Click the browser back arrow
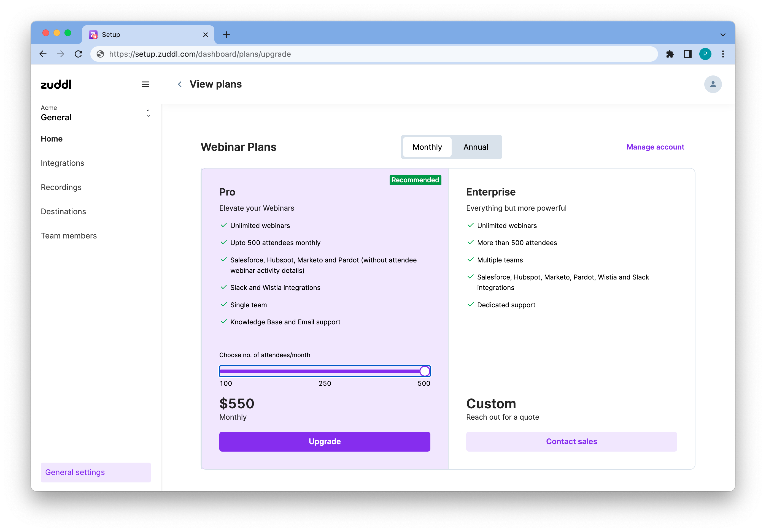Viewport: 766px width, 532px height. 43,54
